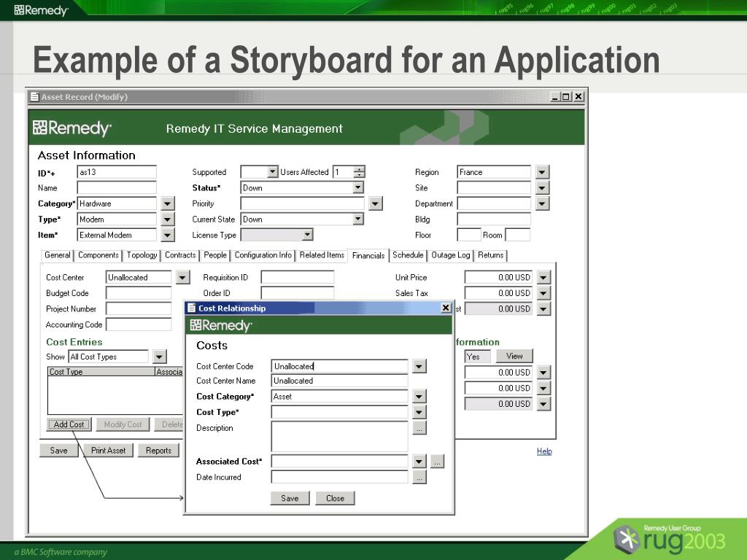Click Close button in Costs dialog
747x560 pixels.
pyautogui.click(x=335, y=498)
